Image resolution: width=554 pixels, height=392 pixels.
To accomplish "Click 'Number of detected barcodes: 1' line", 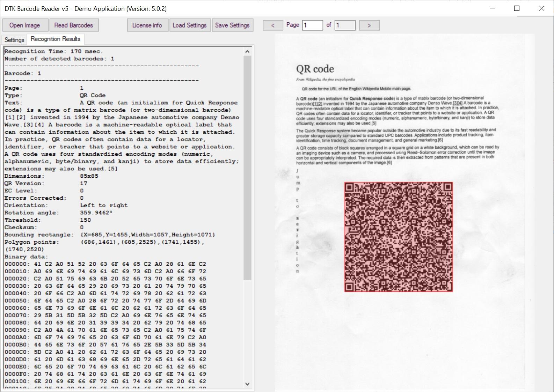I will 59,59.
